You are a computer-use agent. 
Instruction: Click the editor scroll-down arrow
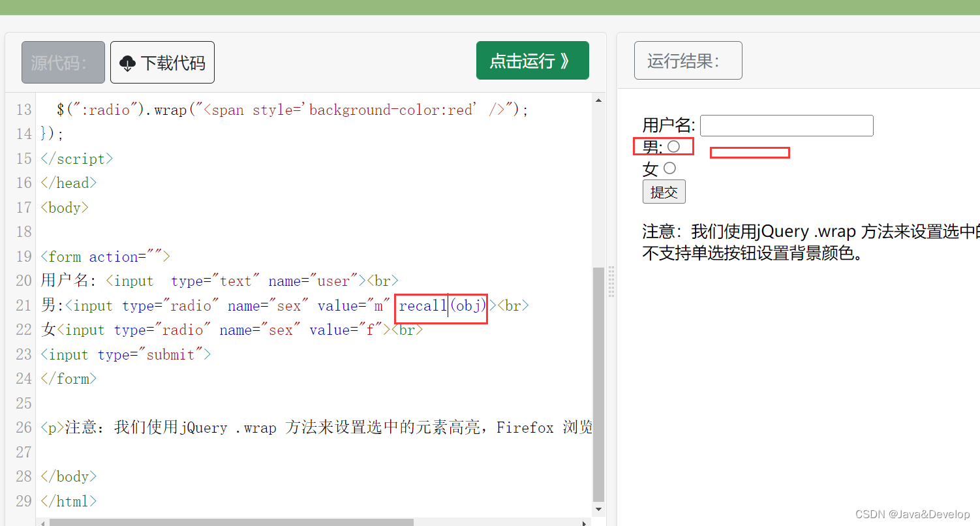[599, 510]
